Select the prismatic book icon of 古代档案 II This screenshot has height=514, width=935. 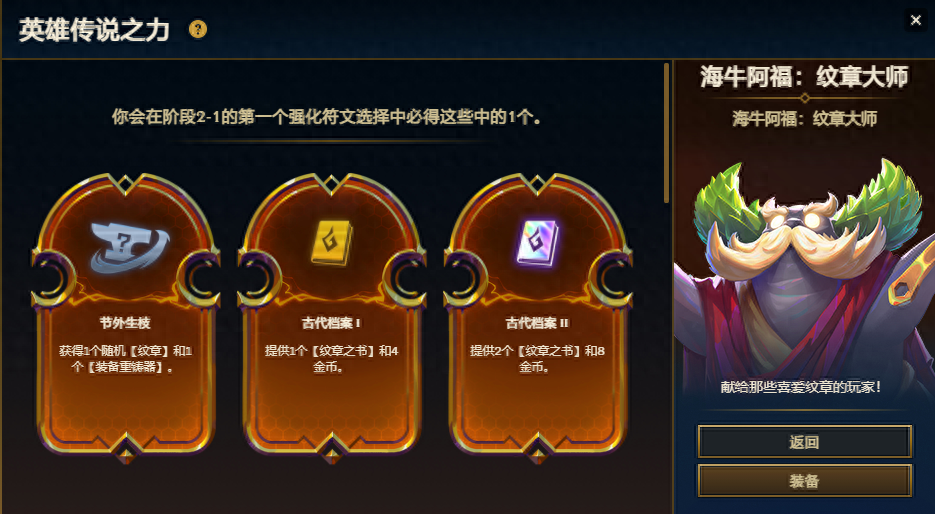[x=537, y=243]
